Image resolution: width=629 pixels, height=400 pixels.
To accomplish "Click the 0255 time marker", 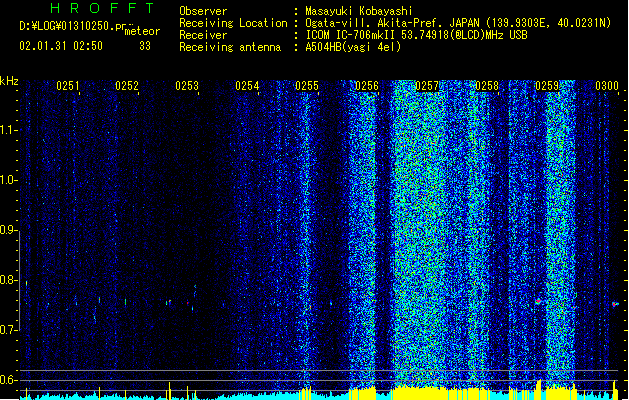I will 307,85.
